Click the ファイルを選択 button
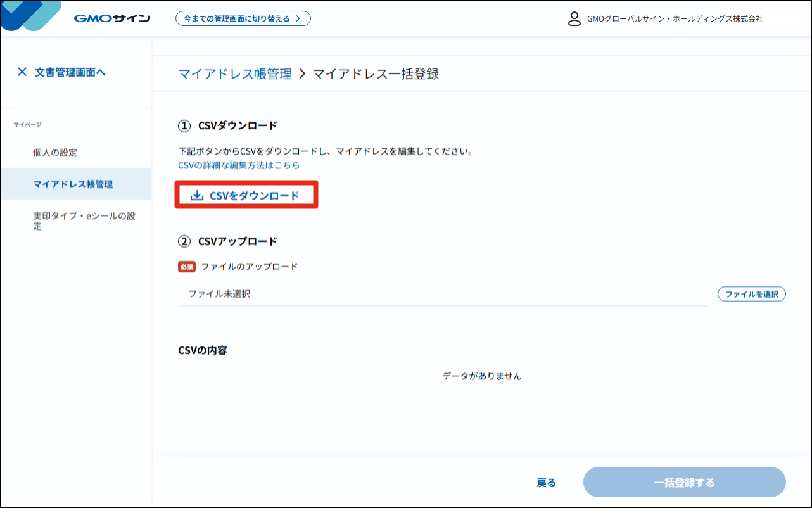Image resolution: width=812 pixels, height=508 pixels. tap(752, 294)
